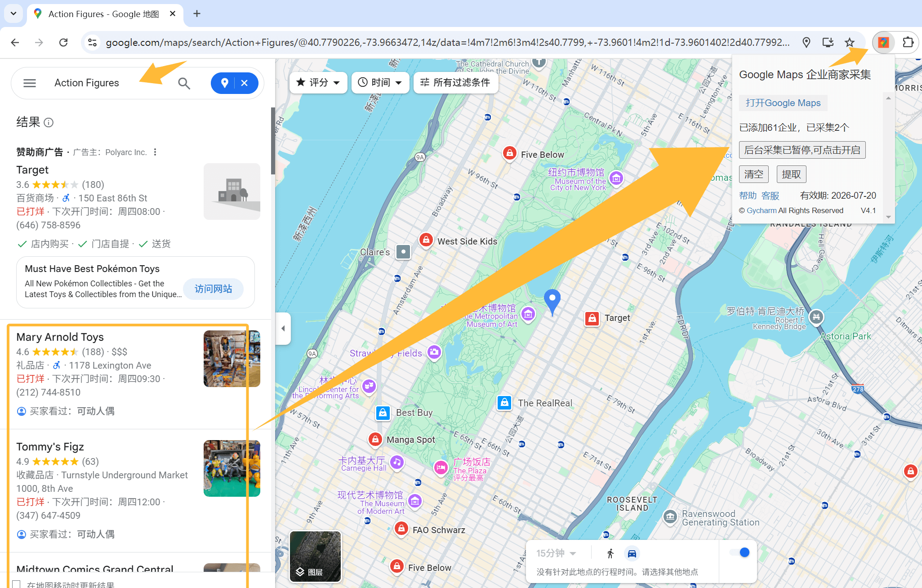Open the browser extensions puzzle icon
Viewport: 922px width, 588px height.
point(908,42)
